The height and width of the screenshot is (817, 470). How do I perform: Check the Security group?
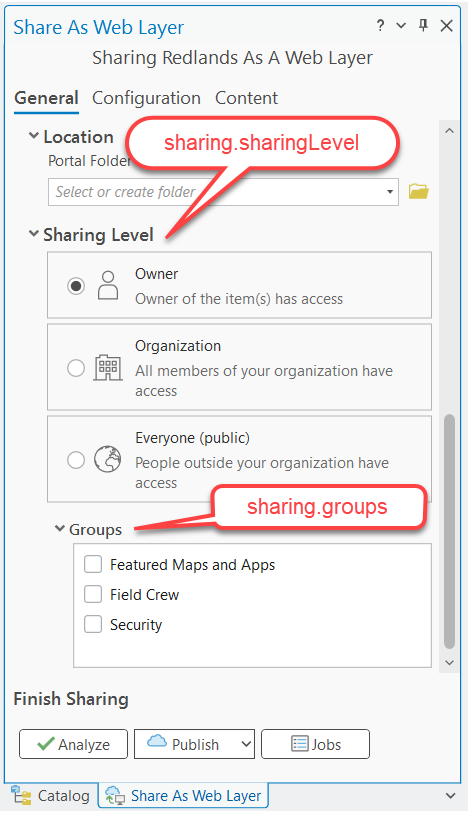pos(93,624)
